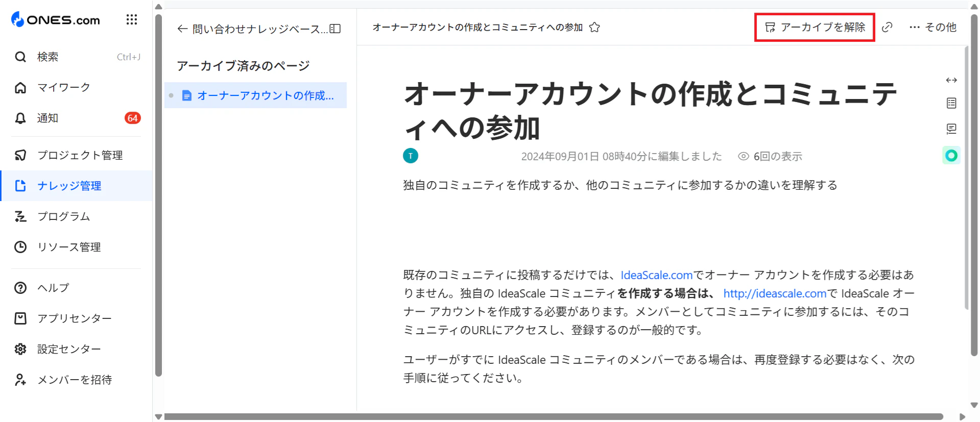Click the horizontal scrollbar at bottom
Viewport: 980px width, 422px height.
554,417
